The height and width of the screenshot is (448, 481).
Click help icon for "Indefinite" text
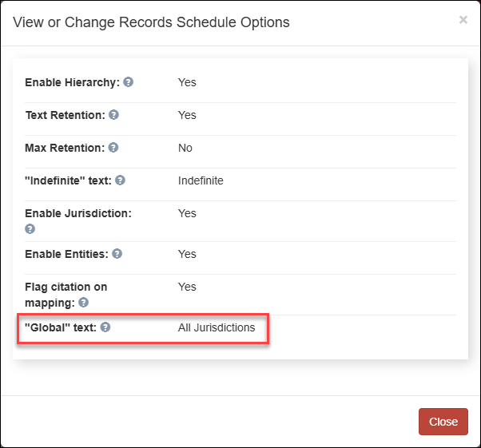tap(120, 180)
